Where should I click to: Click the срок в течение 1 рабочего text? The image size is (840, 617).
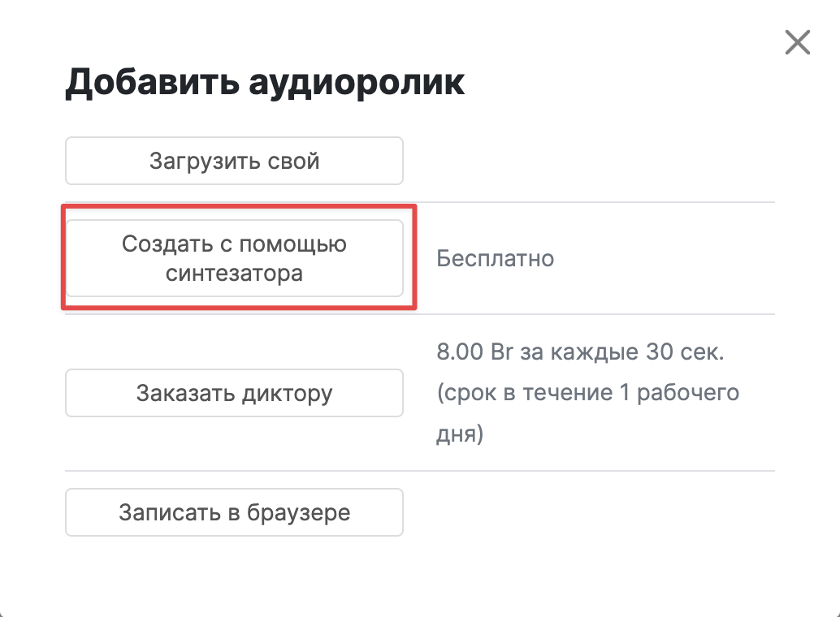coord(588,393)
